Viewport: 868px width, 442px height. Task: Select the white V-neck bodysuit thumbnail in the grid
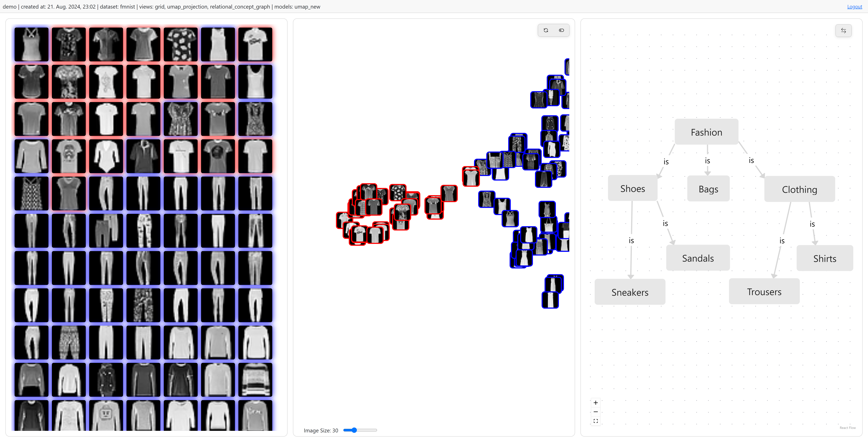106,156
